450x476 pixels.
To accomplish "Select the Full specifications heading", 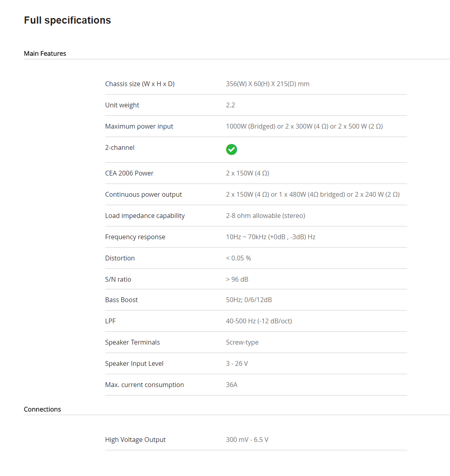I will click(x=67, y=20).
